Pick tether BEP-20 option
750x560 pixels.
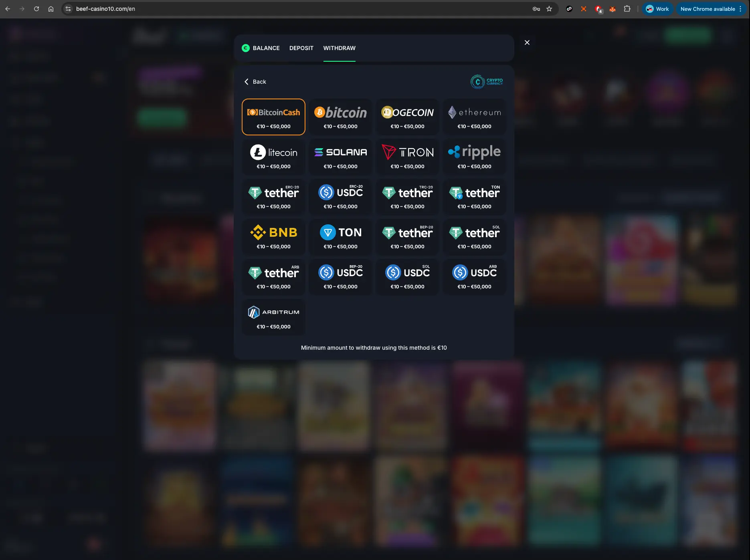407,237
